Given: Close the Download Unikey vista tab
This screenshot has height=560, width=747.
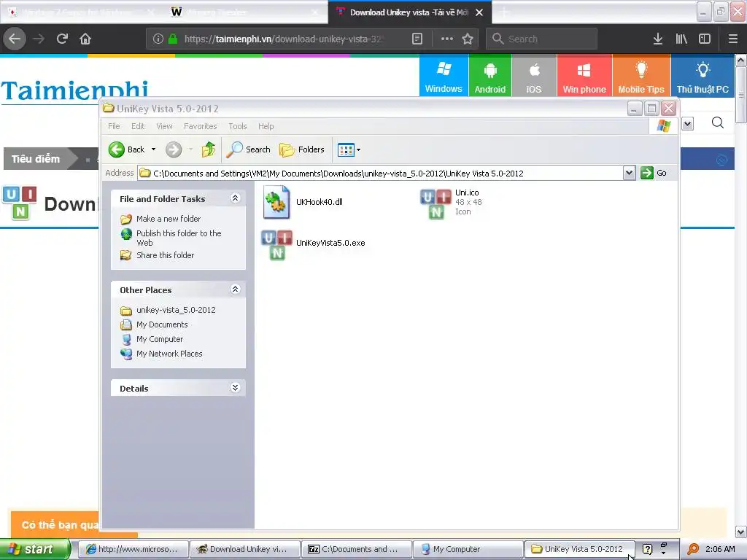Looking at the screenshot, I should (x=479, y=12).
